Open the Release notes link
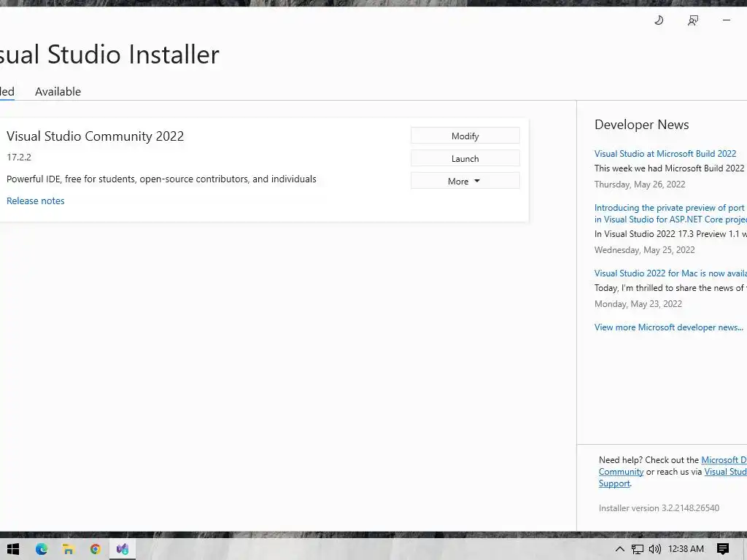 tap(35, 201)
